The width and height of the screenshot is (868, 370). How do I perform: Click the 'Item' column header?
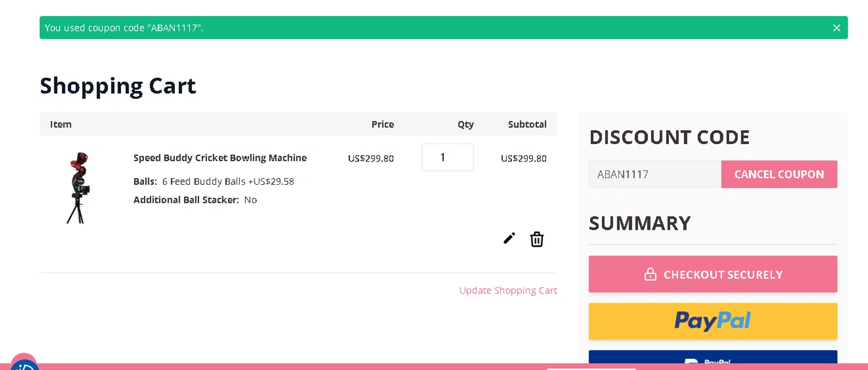[x=61, y=124]
